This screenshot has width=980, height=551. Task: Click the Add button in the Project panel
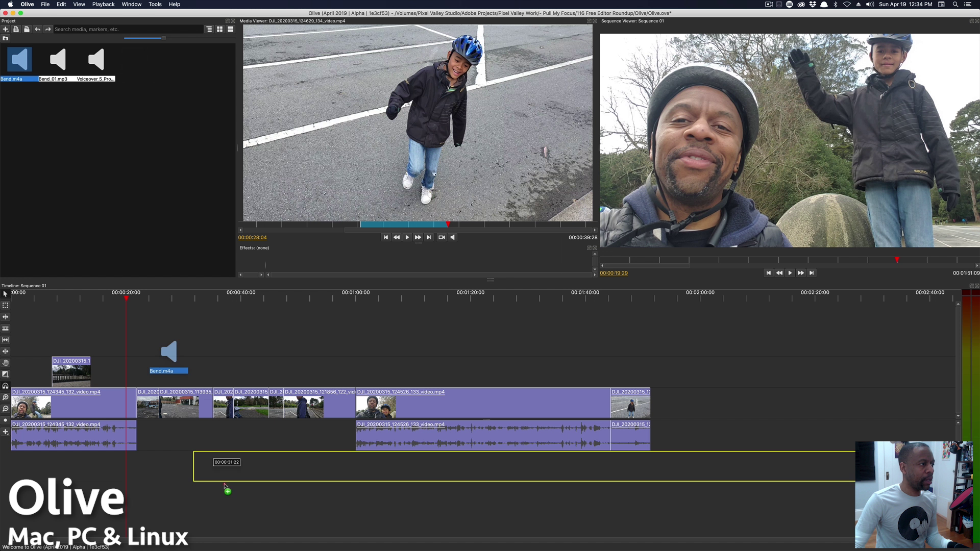[x=5, y=29]
